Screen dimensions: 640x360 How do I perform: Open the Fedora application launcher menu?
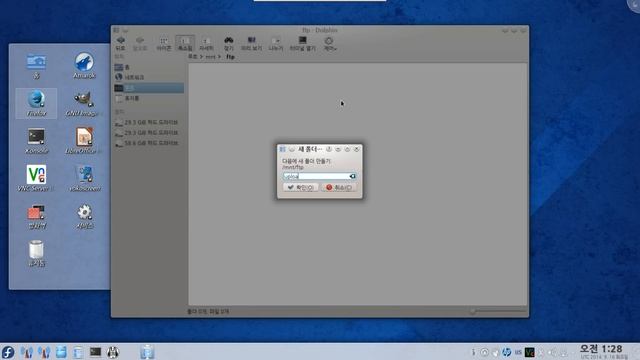tap(8, 352)
